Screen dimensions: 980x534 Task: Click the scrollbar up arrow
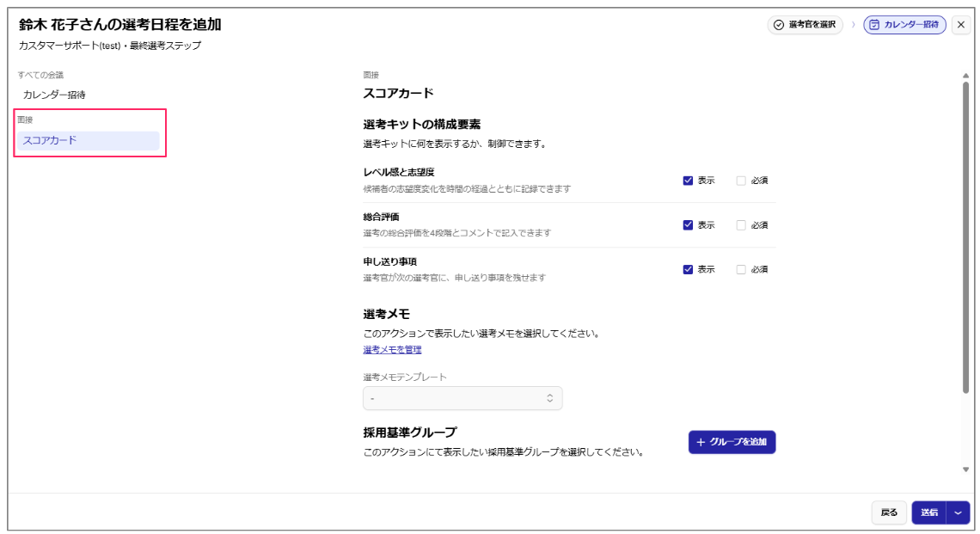(965, 77)
